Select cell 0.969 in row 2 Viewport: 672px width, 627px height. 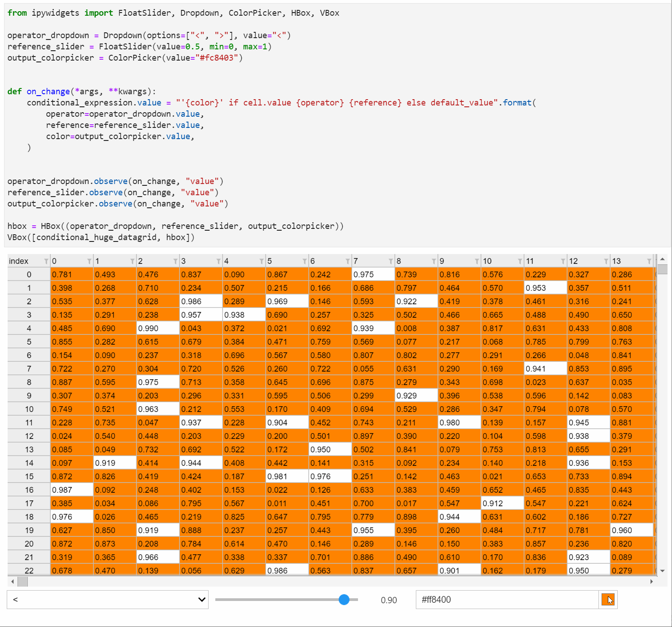pos(287,301)
